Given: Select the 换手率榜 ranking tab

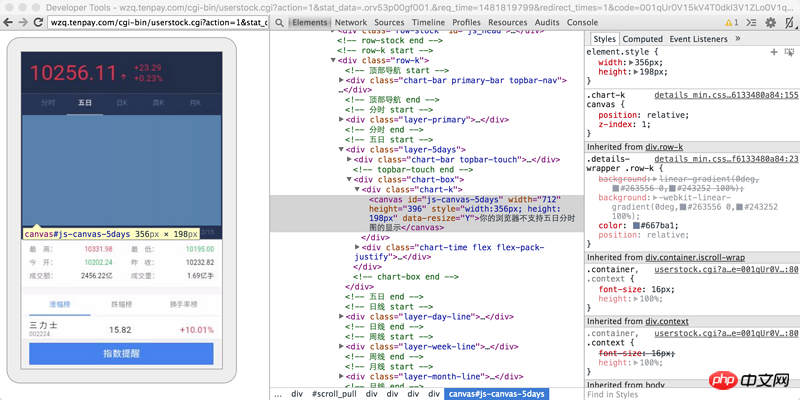Looking at the screenshot, I should click(x=183, y=305).
